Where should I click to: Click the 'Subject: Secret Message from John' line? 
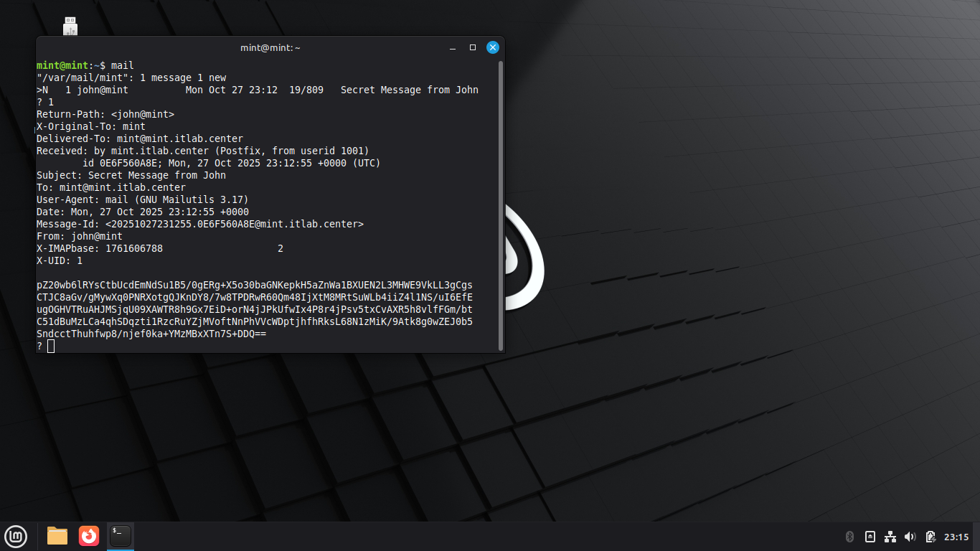pyautogui.click(x=131, y=175)
